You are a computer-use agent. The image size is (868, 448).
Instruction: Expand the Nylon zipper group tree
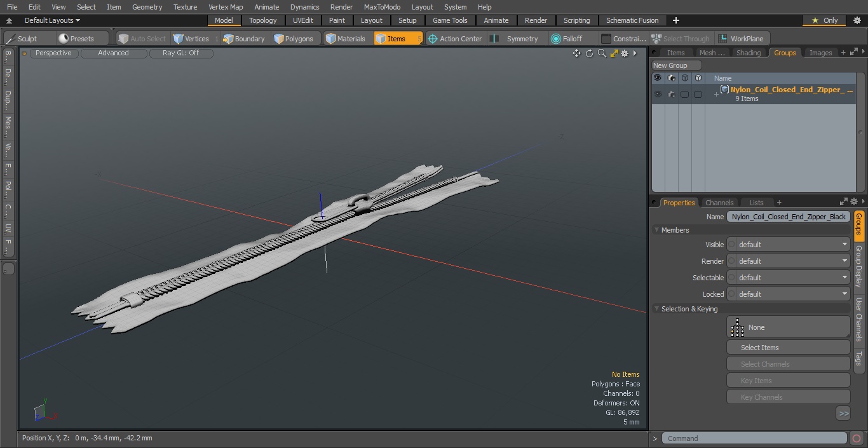tap(716, 95)
